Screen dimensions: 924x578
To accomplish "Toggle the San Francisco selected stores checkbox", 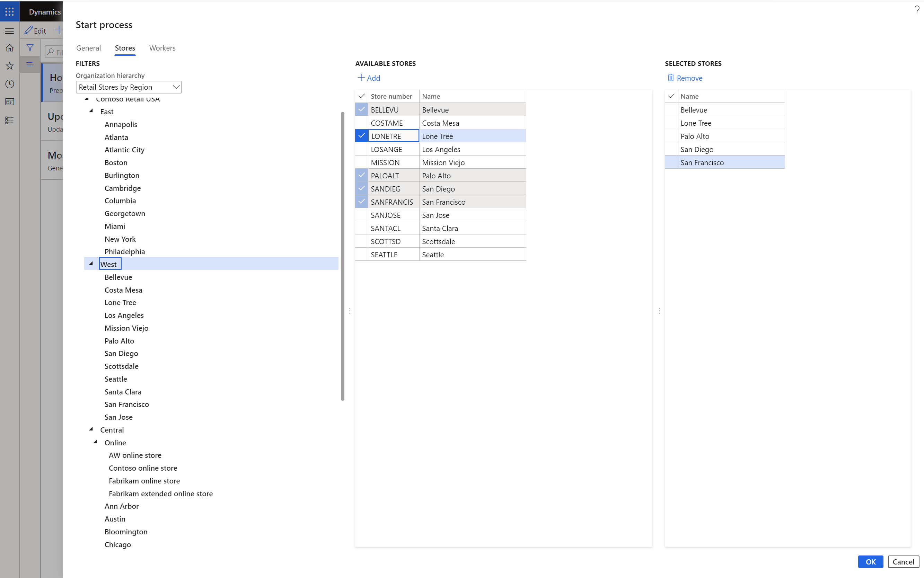I will coord(671,162).
